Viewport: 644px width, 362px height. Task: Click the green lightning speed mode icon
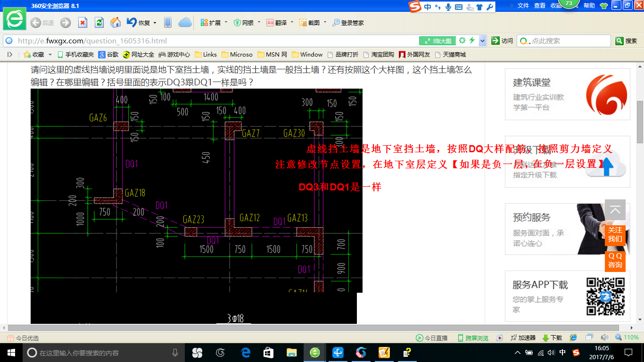point(471,41)
